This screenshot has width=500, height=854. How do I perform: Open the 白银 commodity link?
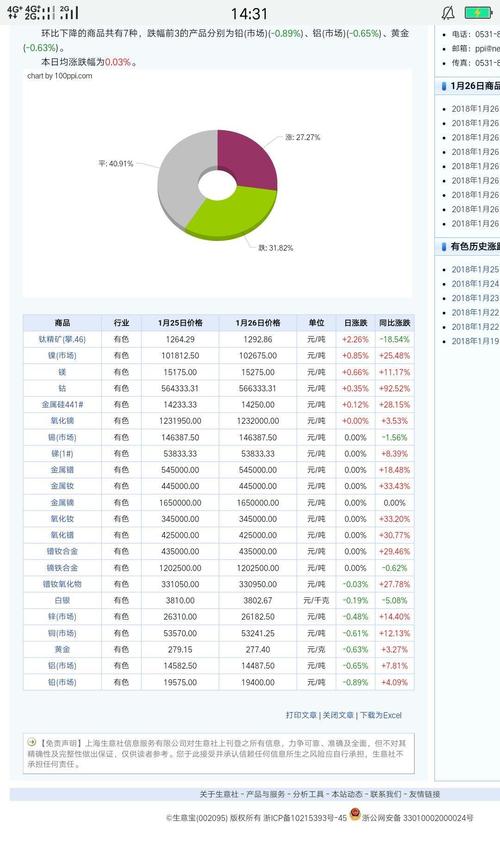[x=62, y=600]
